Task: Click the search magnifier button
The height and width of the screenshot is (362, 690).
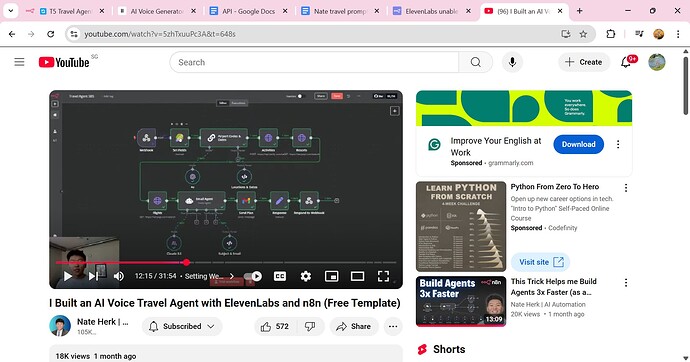Action: [x=475, y=62]
